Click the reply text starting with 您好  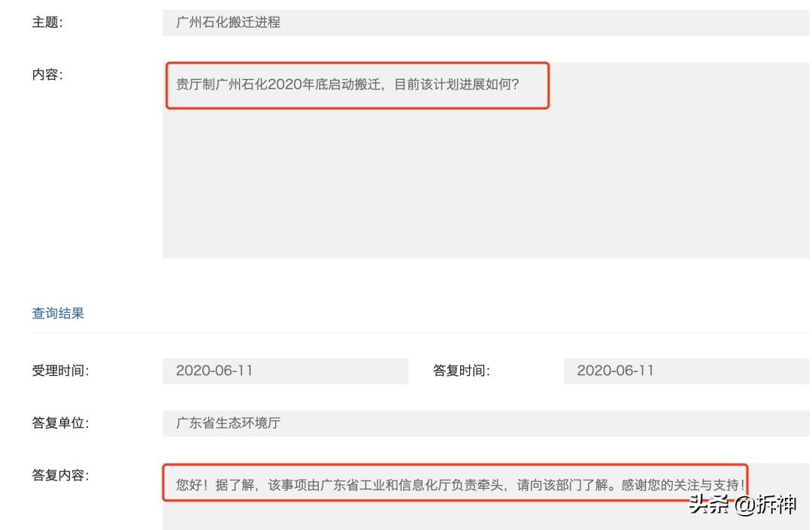click(460, 485)
